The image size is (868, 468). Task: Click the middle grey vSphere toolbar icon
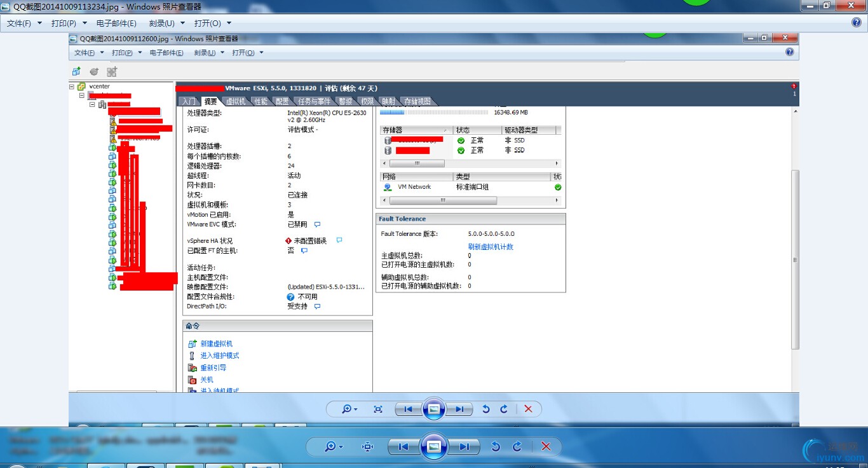[94, 72]
